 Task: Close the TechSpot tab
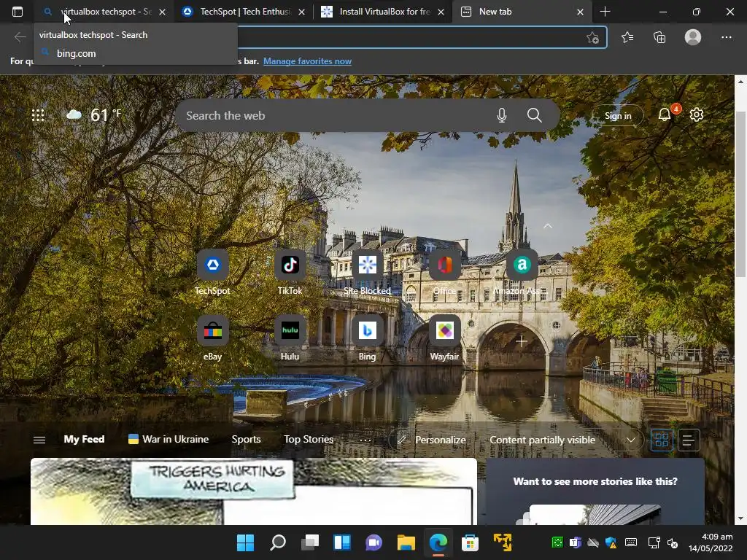[301, 12]
